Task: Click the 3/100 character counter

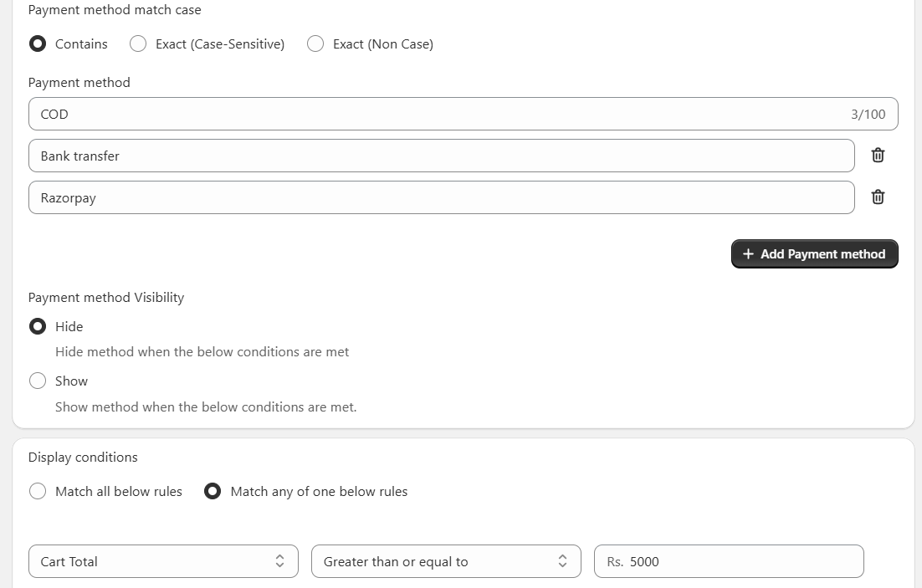Action: 868,115
